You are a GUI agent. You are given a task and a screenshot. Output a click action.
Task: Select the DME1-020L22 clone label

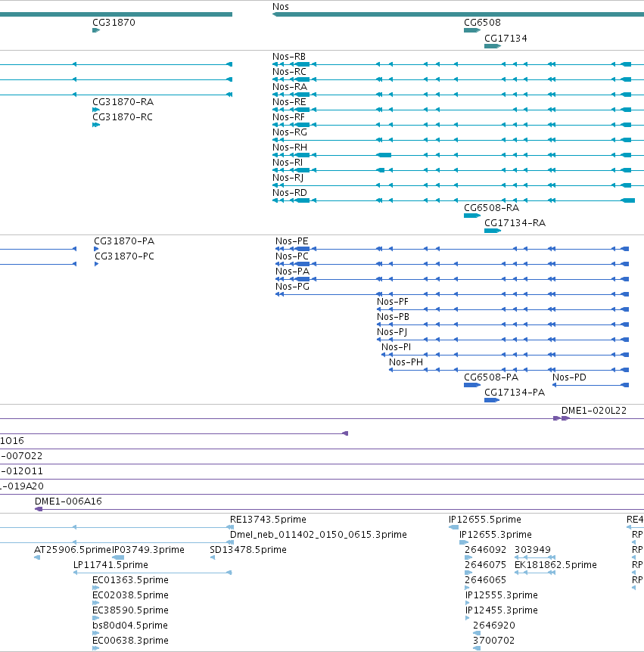point(593,411)
